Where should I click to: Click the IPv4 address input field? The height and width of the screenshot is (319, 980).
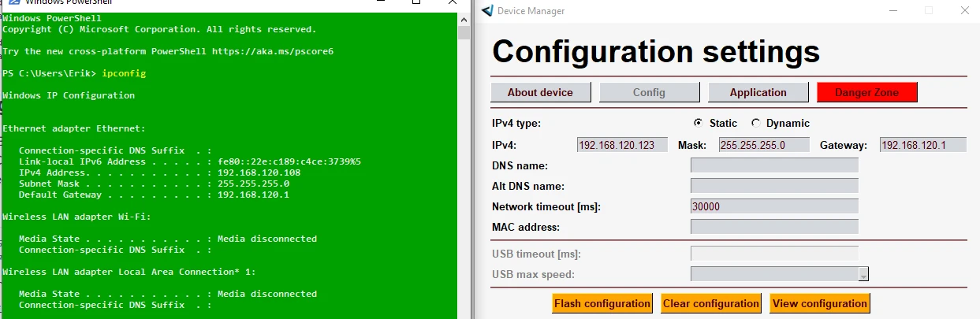(x=622, y=145)
